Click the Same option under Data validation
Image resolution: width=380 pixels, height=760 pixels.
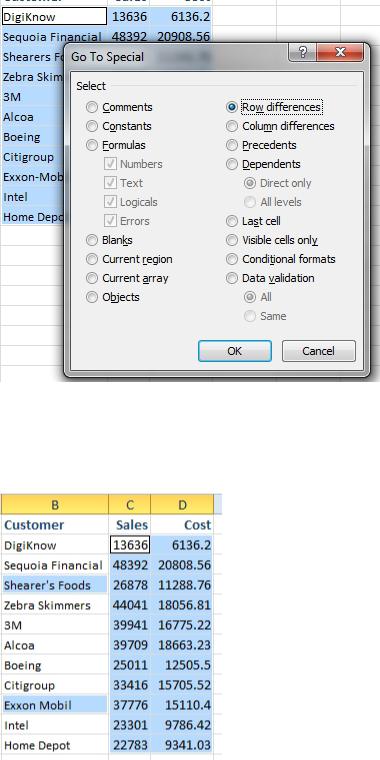(x=265, y=316)
